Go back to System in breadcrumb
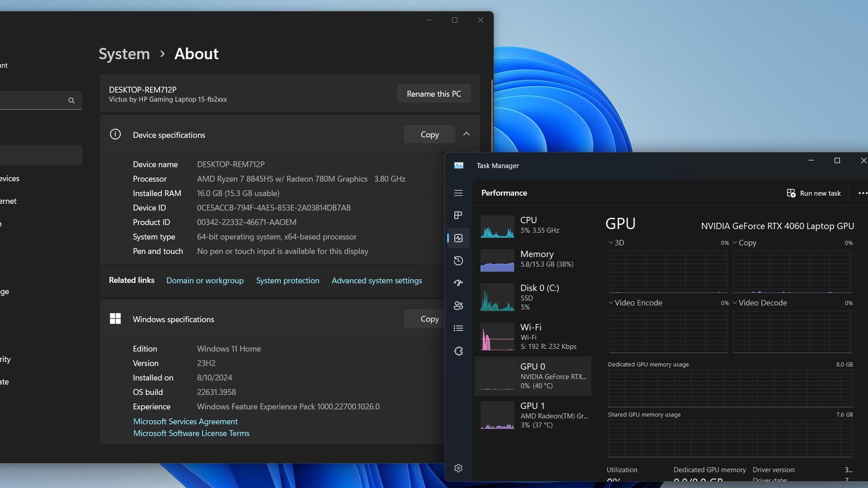The width and height of the screenshot is (868, 488). (124, 54)
